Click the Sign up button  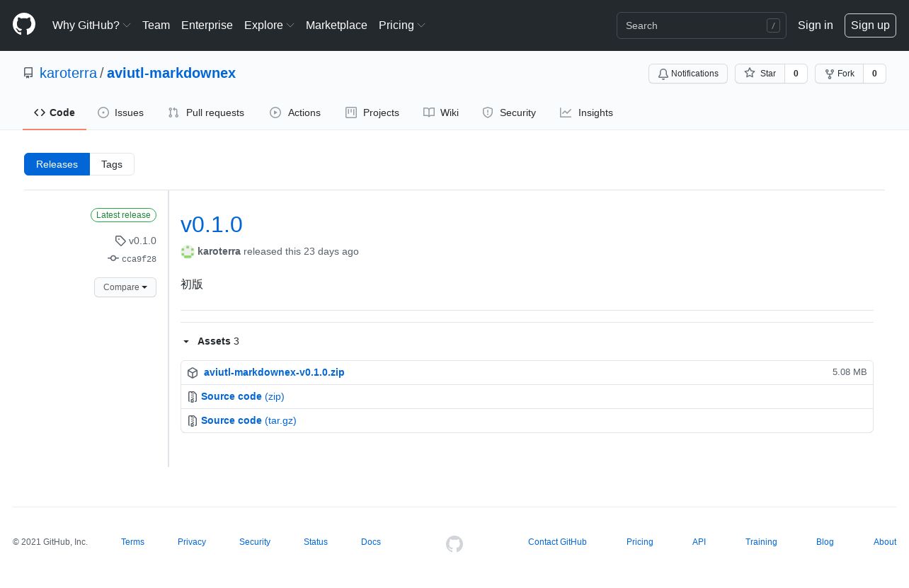coord(870,25)
